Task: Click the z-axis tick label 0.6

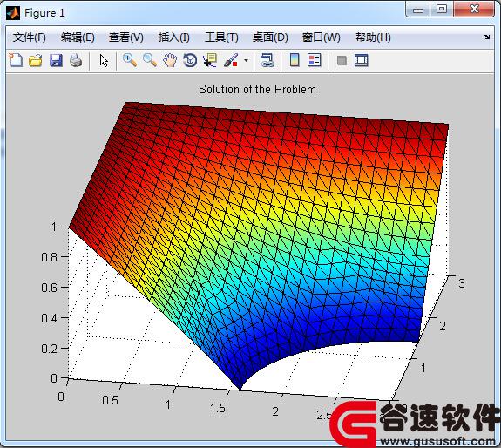Action: click(x=49, y=288)
